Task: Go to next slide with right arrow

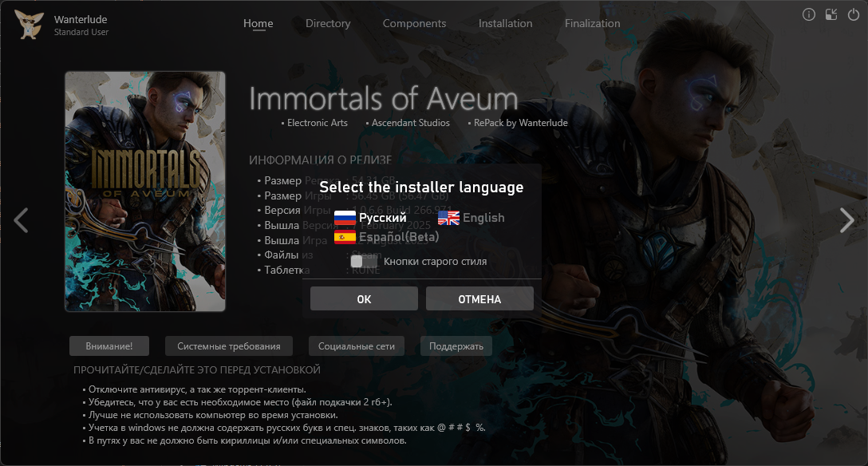Action: pyautogui.click(x=847, y=220)
